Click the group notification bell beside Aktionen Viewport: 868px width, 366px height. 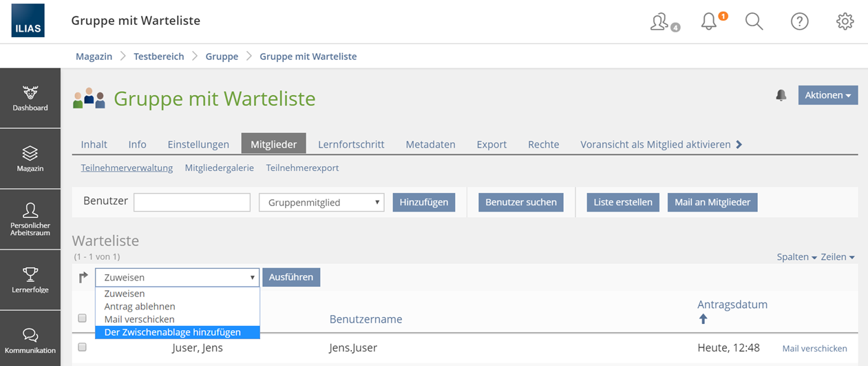click(781, 95)
